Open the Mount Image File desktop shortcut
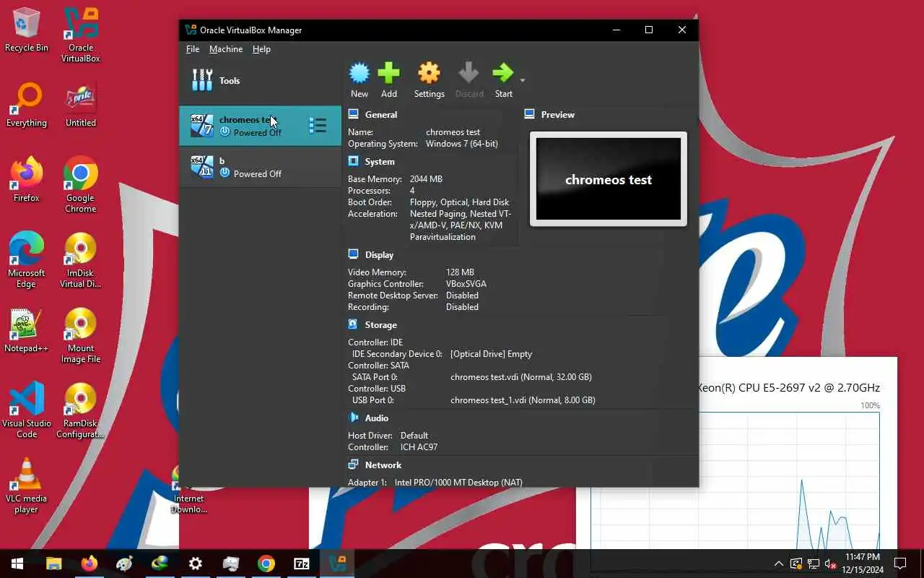This screenshot has width=924, height=578. click(81, 336)
